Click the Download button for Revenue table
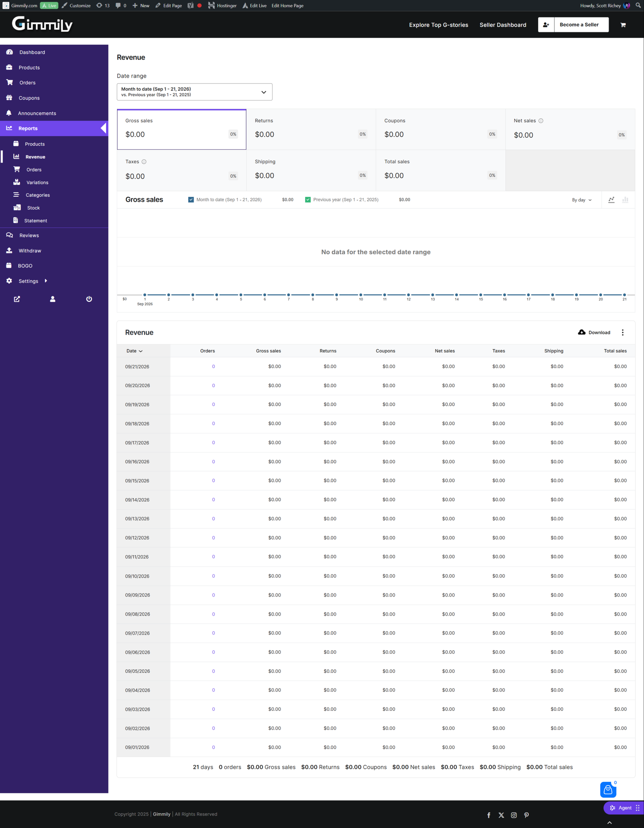Viewport: 644px width, 828px height. (594, 332)
